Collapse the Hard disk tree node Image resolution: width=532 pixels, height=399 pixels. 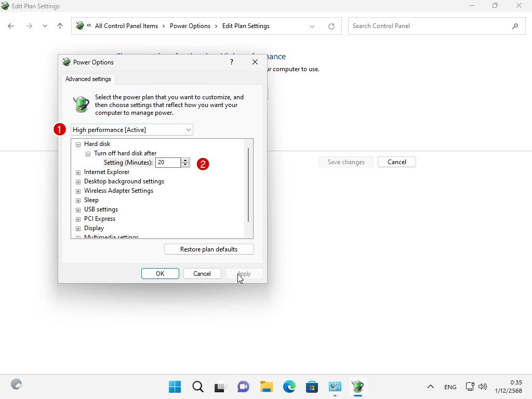pos(78,144)
